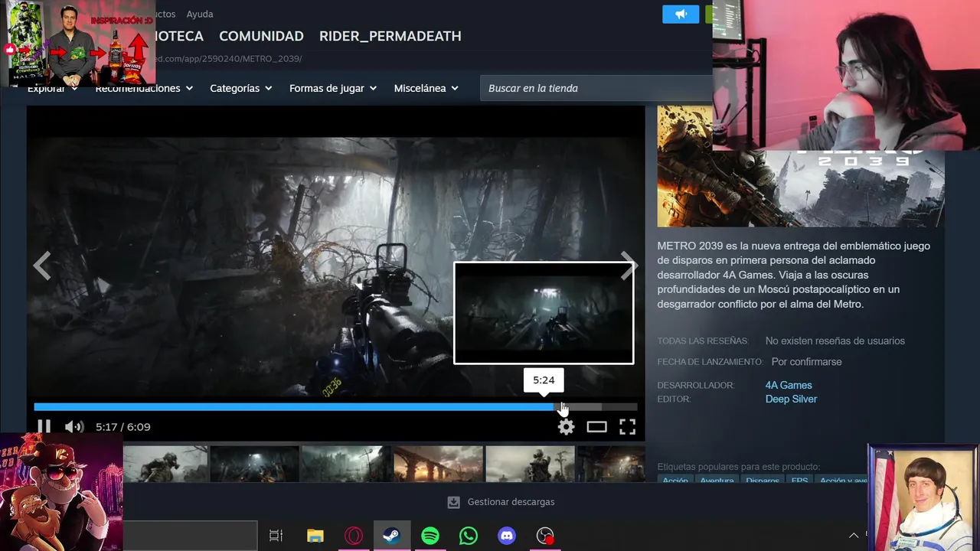The width and height of the screenshot is (980, 551).
Task: Seek the blue video progress bar
Action: [x=335, y=407]
